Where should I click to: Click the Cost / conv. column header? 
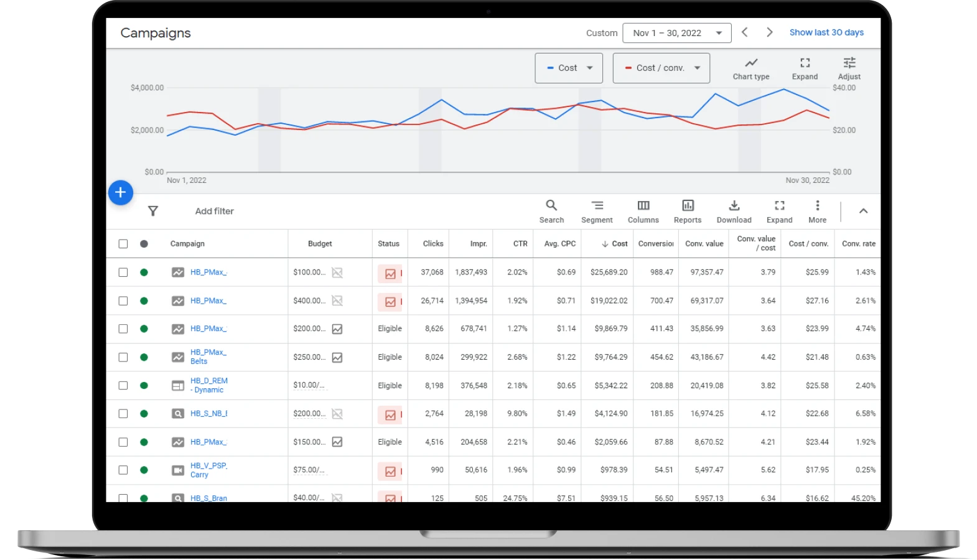[x=808, y=244]
